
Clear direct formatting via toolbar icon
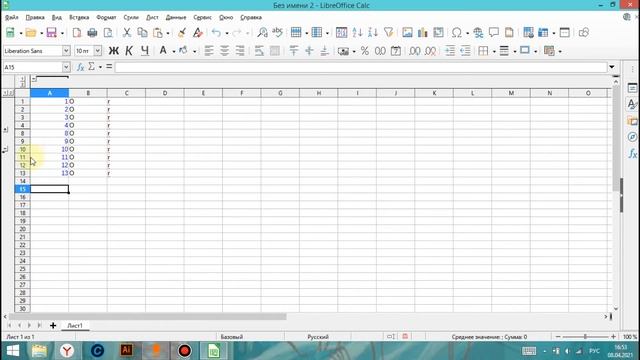[x=198, y=33]
